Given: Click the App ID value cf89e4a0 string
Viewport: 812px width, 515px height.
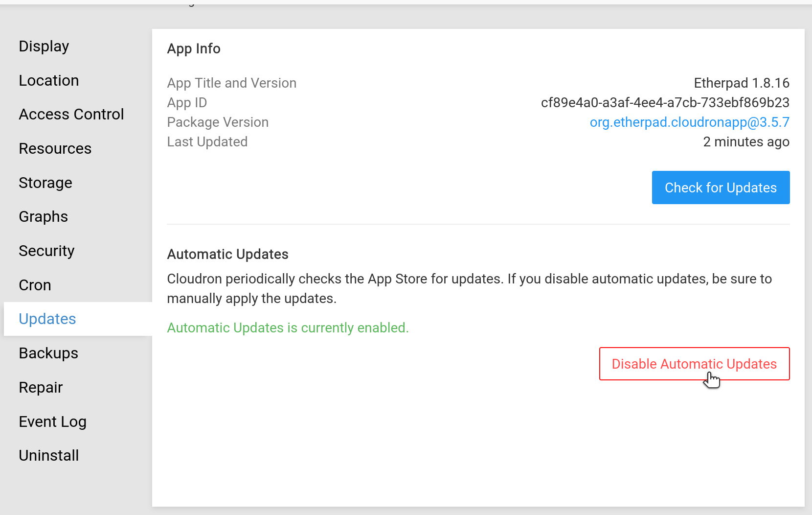Looking at the screenshot, I should [x=665, y=102].
